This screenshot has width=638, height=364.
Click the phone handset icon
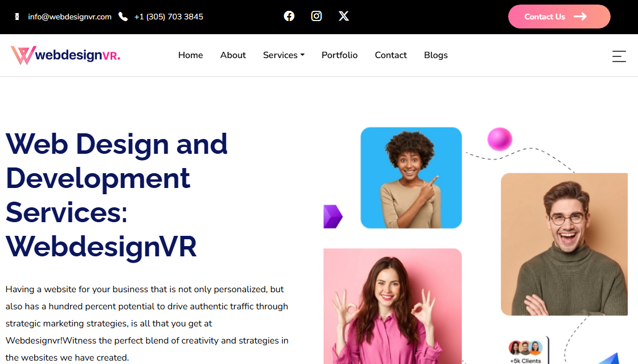123,17
